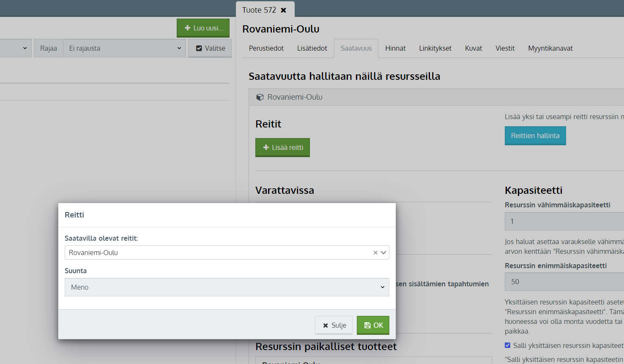Toggle the Valitse checkbox button
Viewport: 624px width, 364px height.
click(210, 48)
